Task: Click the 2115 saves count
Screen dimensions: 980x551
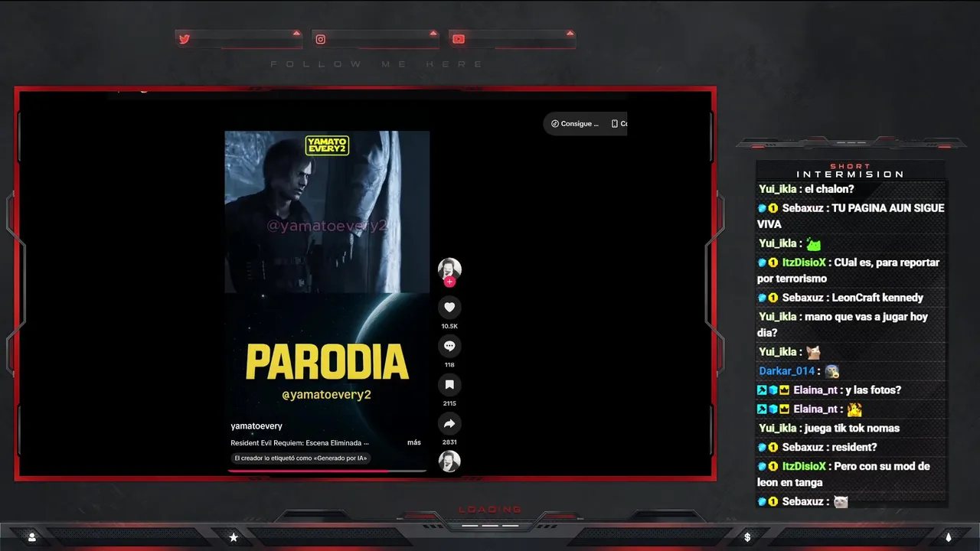Action: pyautogui.click(x=449, y=403)
